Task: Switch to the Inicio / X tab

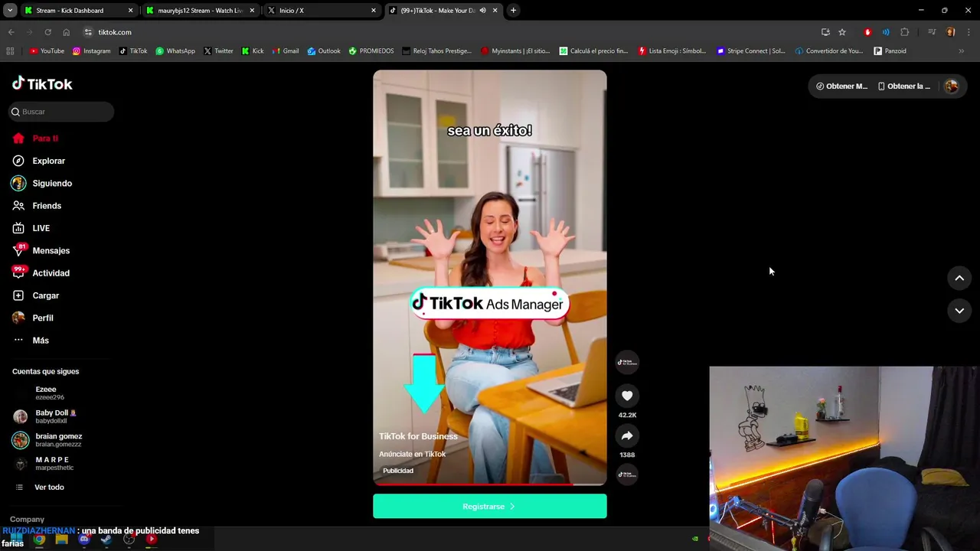Action: (x=322, y=11)
